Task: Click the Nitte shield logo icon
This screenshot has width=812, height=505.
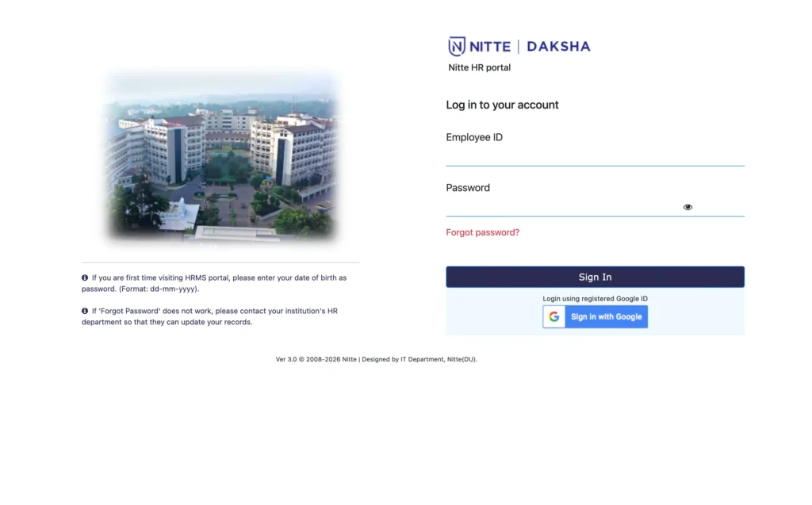Action: [x=456, y=46]
